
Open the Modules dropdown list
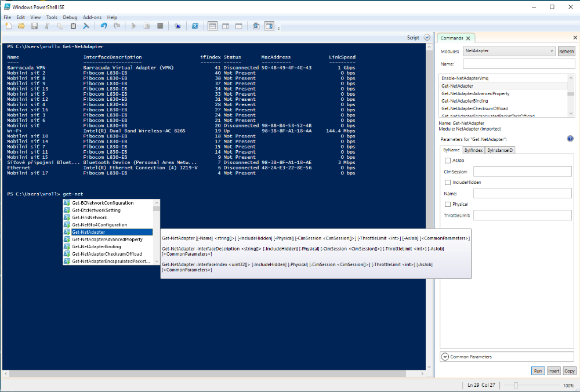point(553,51)
